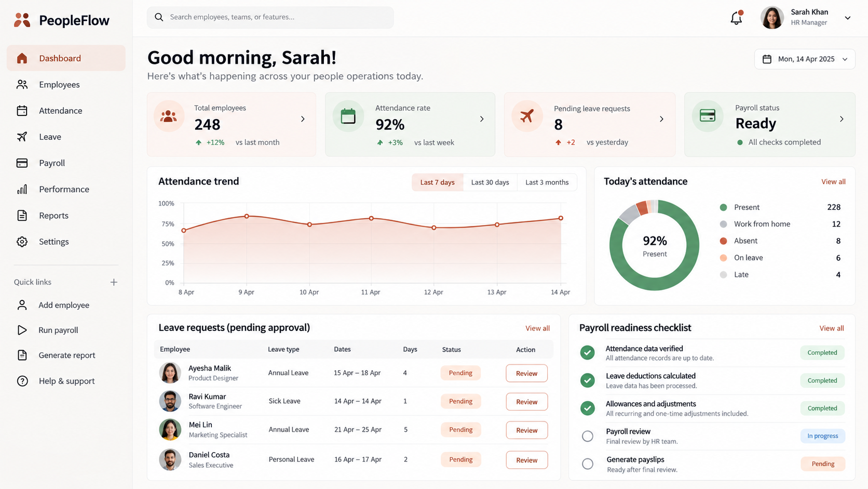The height and width of the screenshot is (489, 868).
Task: View all in Payroll readiness checklist
Action: point(832,328)
